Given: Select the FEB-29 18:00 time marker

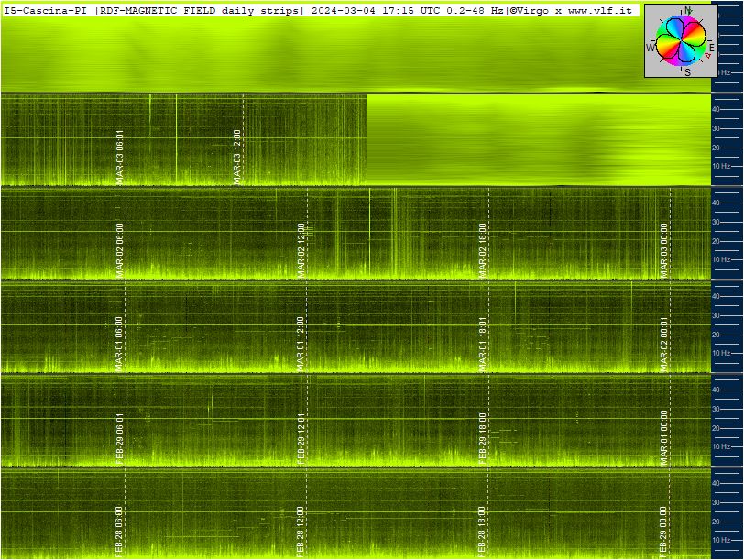Looking at the screenshot, I should pyautogui.click(x=483, y=438).
